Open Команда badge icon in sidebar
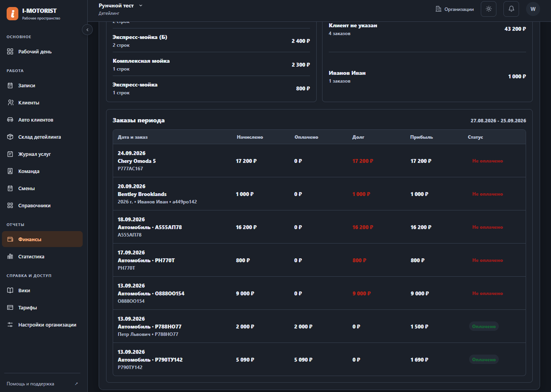551x392 pixels. click(10, 171)
